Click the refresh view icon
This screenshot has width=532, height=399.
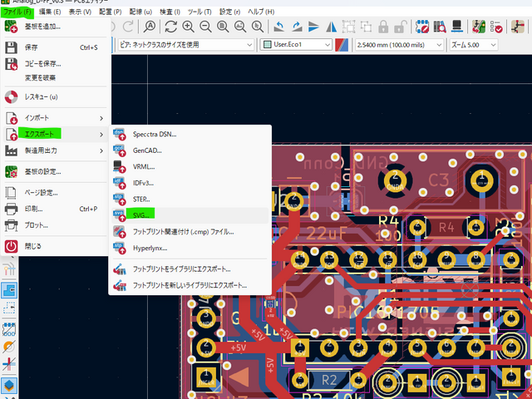click(170, 26)
